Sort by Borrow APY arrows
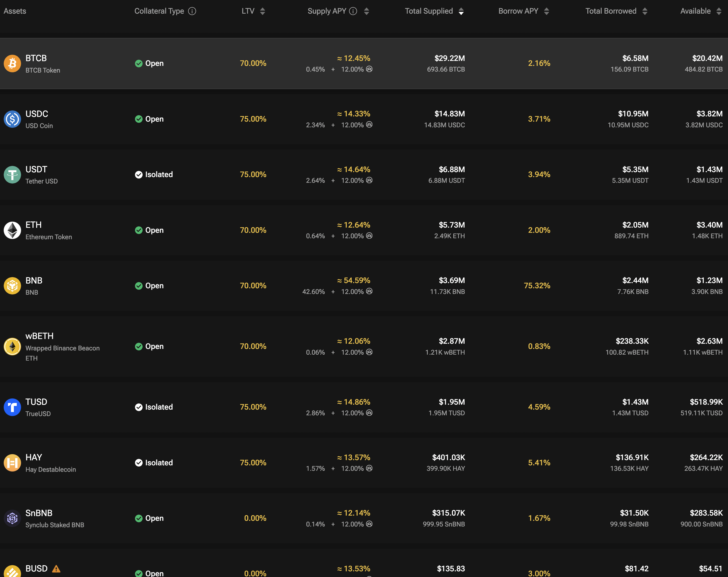 click(547, 11)
